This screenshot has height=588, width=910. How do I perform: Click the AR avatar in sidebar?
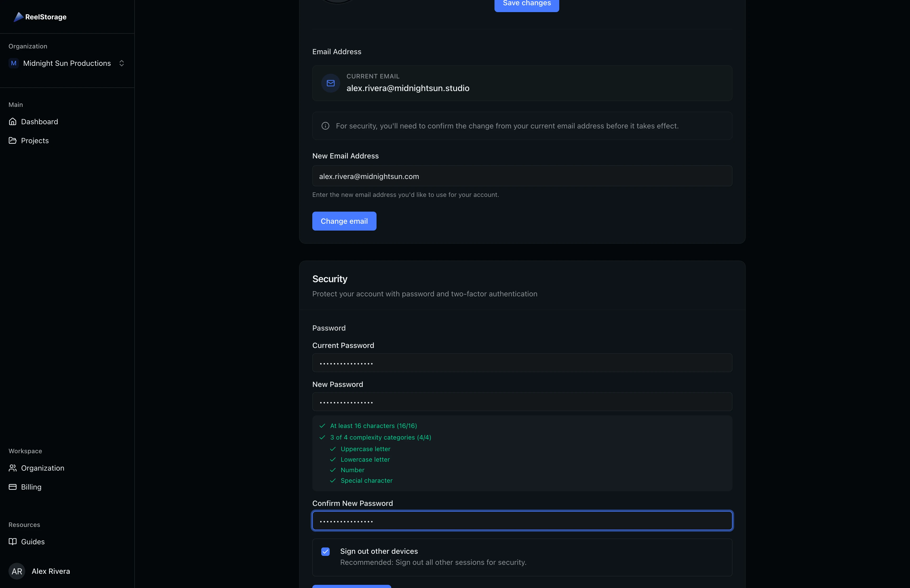pyautogui.click(x=17, y=571)
